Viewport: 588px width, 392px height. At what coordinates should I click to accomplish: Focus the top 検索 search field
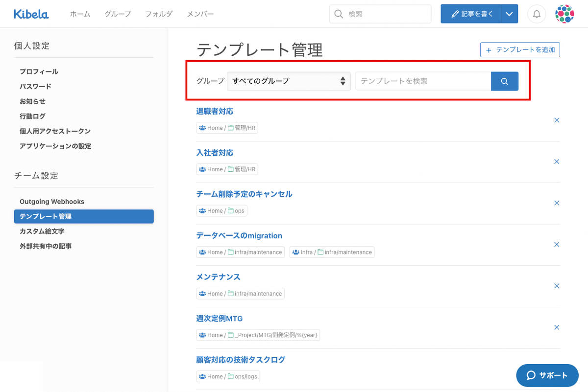[380, 14]
